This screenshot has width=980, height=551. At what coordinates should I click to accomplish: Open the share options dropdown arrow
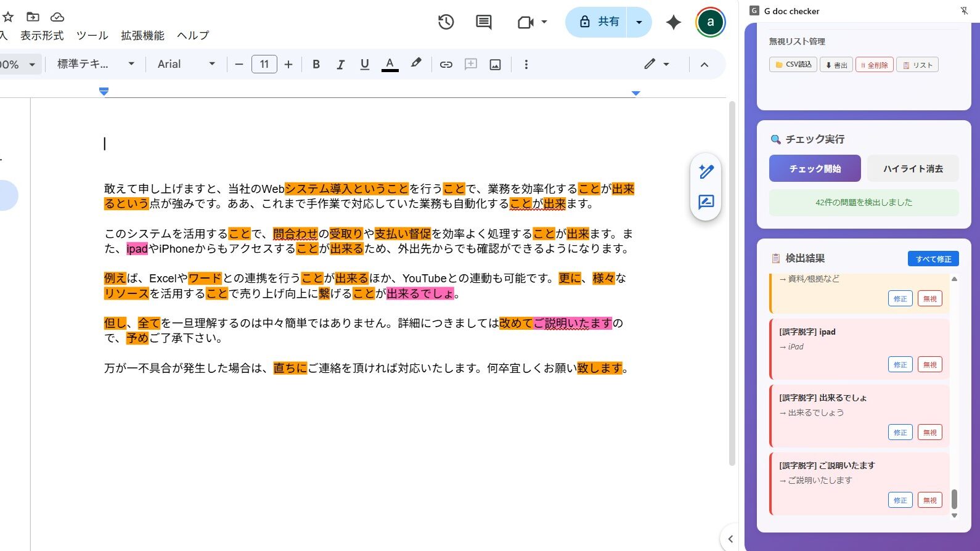point(639,22)
